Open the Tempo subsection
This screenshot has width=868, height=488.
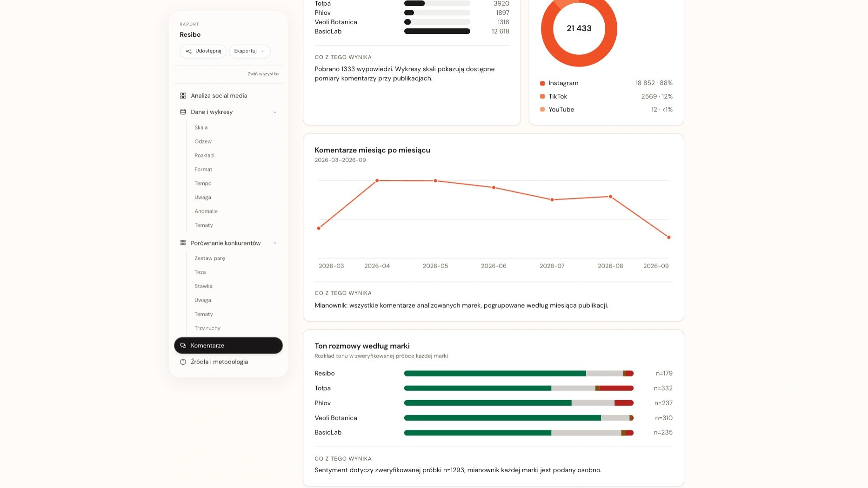tap(203, 183)
